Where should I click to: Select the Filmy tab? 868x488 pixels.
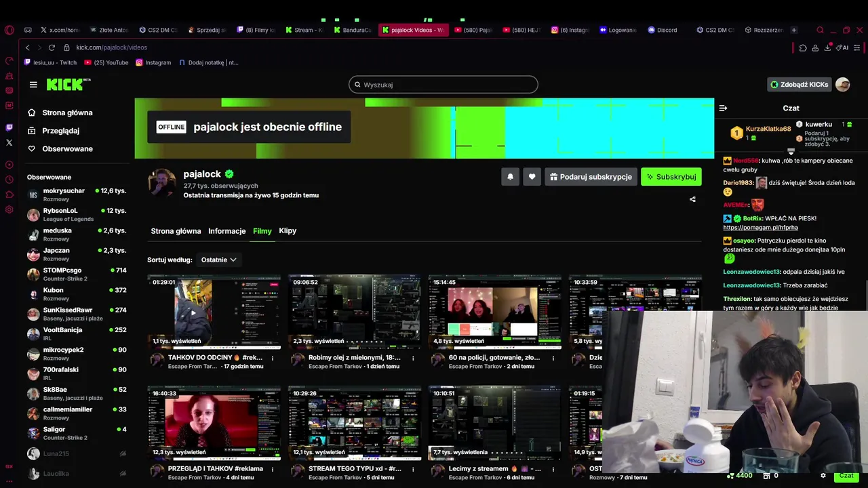tap(262, 231)
